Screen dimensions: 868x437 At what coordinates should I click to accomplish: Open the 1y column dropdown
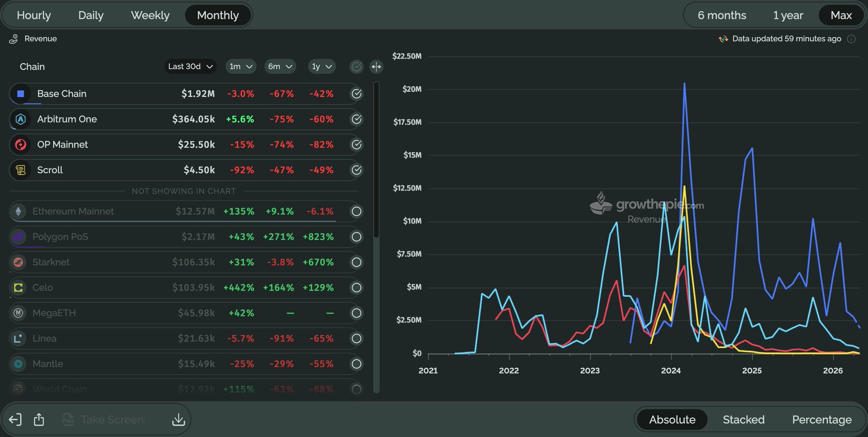322,67
